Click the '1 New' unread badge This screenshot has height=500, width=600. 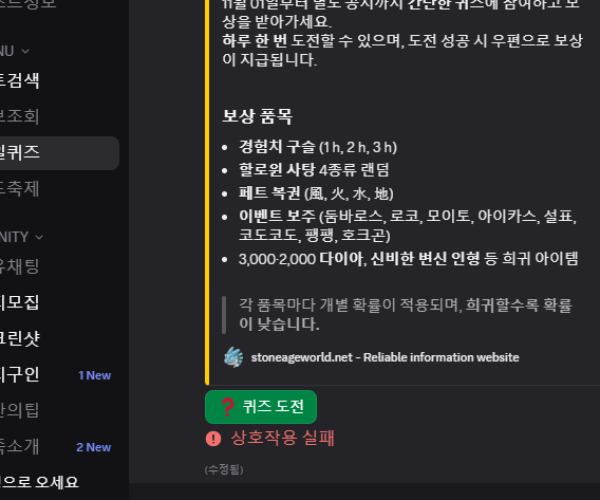95,376
